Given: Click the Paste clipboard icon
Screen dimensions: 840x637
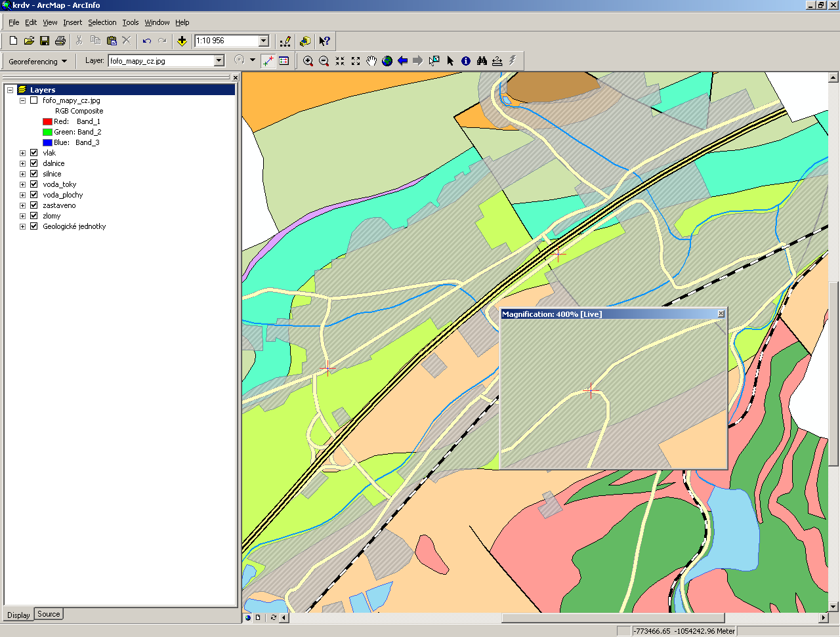Looking at the screenshot, I should pos(111,41).
